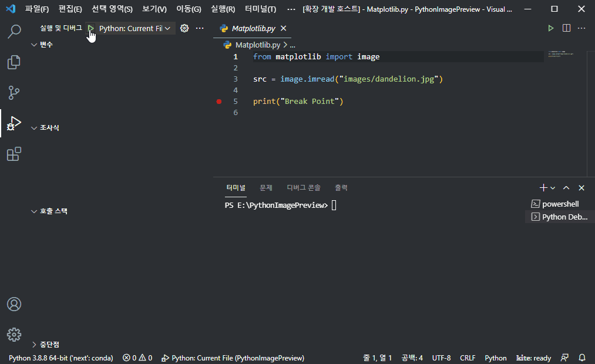This screenshot has height=364, width=595.
Task: Switch to the 터미널 panel tab
Action: click(x=236, y=188)
